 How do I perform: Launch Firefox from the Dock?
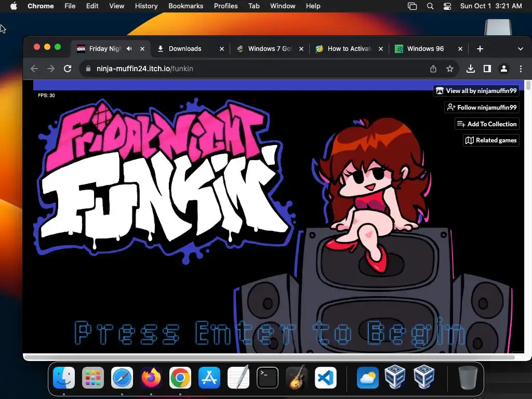tap(151, 378)
